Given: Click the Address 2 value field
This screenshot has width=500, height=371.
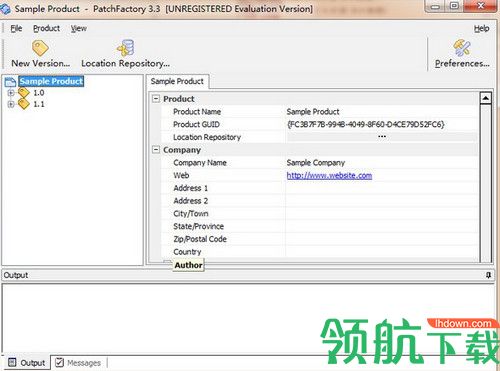Looking at the screenshot, I should coord(382,201).
